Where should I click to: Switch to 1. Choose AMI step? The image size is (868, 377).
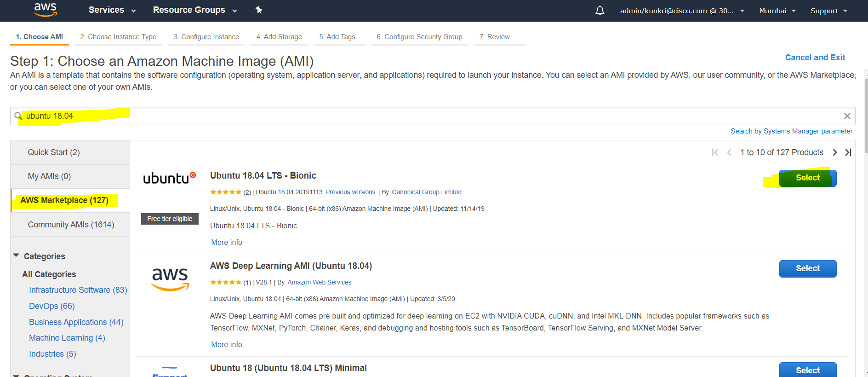point(40,37)
